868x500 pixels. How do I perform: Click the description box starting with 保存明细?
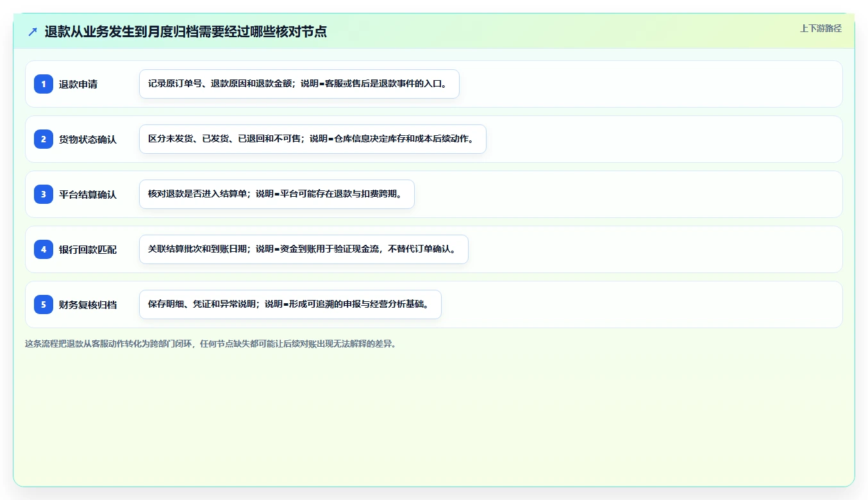290,304
